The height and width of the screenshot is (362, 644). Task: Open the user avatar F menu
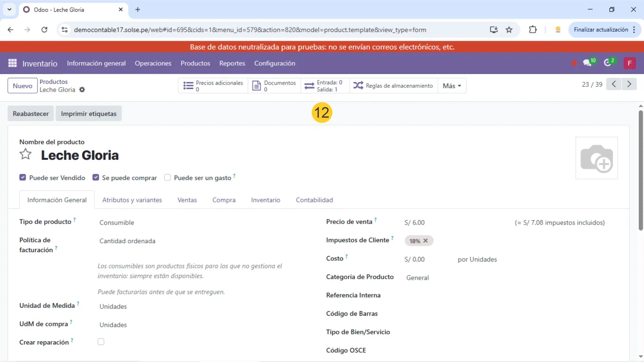coord(629,63)
